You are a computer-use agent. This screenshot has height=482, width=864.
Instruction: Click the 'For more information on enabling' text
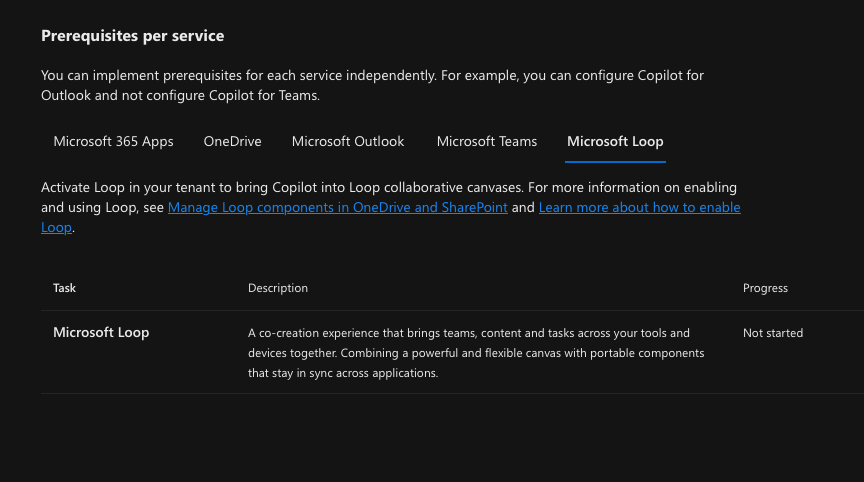[x=632, y=188]
